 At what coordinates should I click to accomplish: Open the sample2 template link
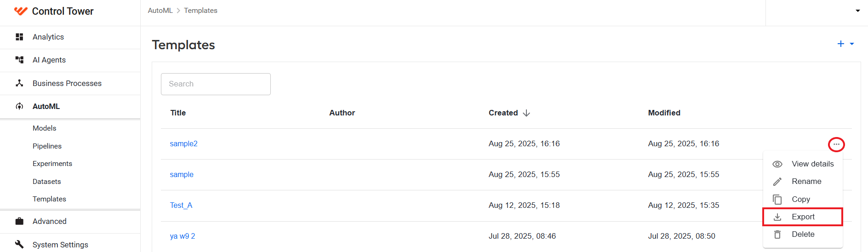pyautogui.click(x=183, y=143)
